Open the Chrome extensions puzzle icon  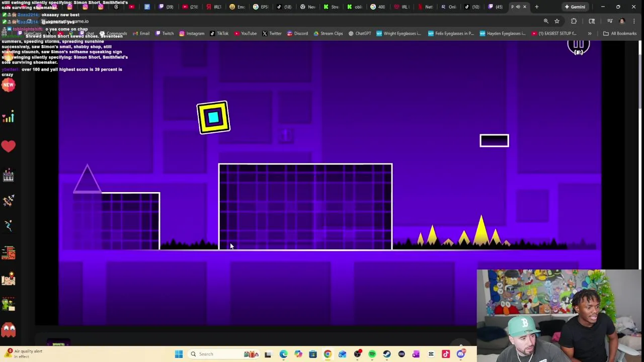coord(574,21)
